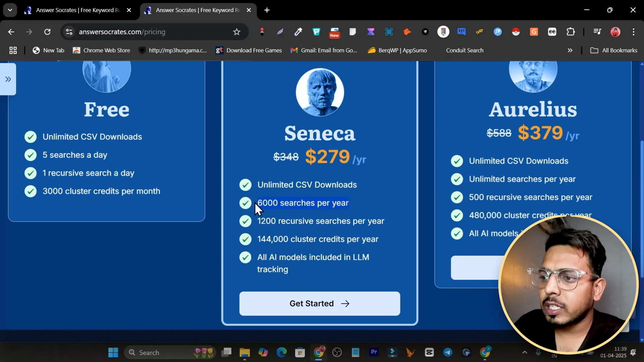Expand the left sidebar with double chevron

click(x=8, y=79)
